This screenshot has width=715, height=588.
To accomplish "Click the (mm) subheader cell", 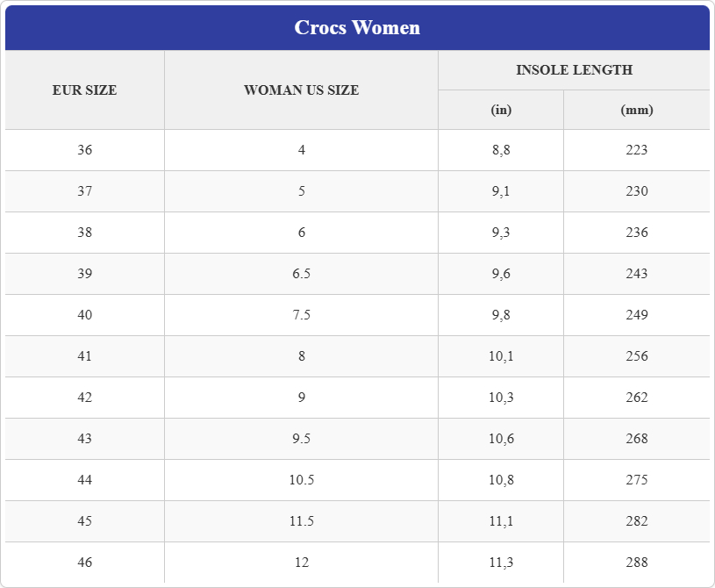I will click(x=637, y=110).
